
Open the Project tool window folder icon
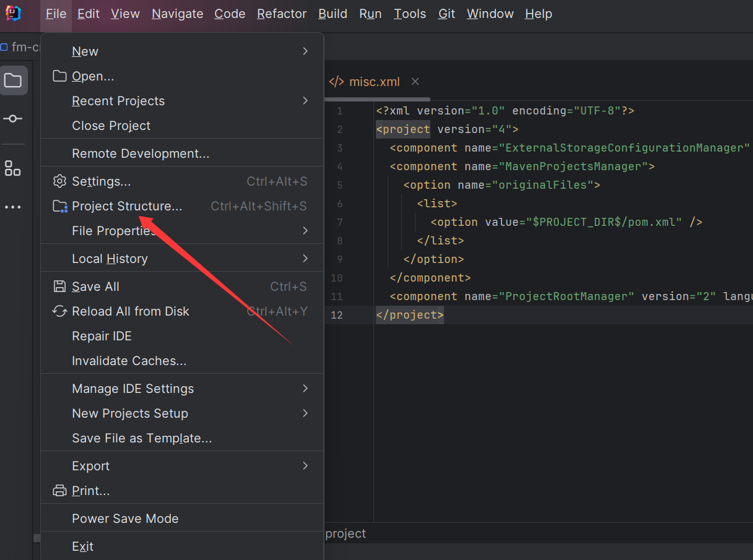[x=13, y=80]
